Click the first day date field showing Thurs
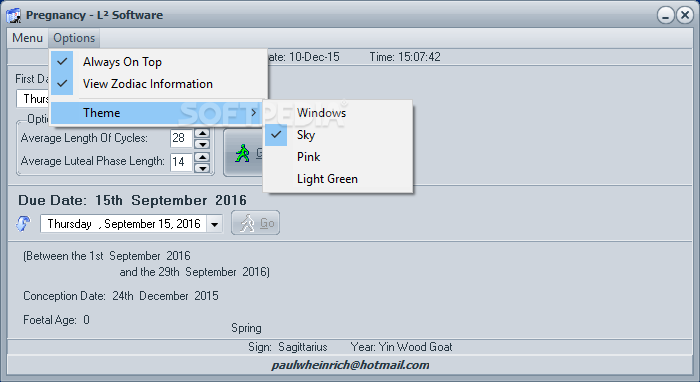Screen dimensions: 700x382 pos(33,99)
